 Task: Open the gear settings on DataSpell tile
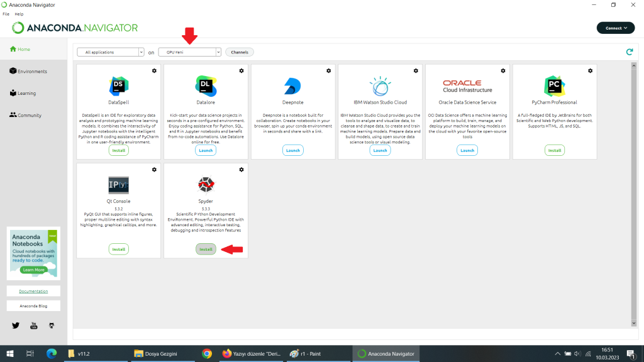point(154,71)
